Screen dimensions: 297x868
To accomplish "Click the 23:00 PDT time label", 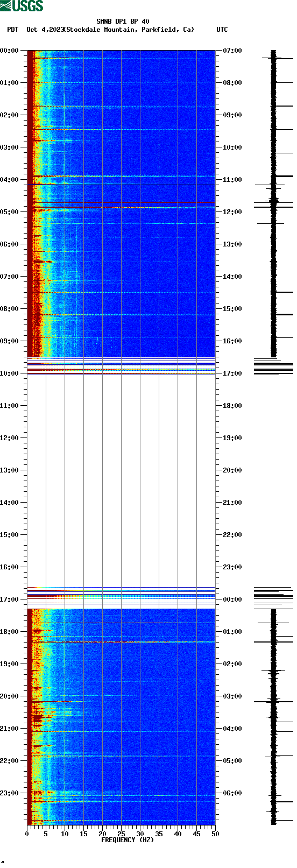I will (9, 793).
